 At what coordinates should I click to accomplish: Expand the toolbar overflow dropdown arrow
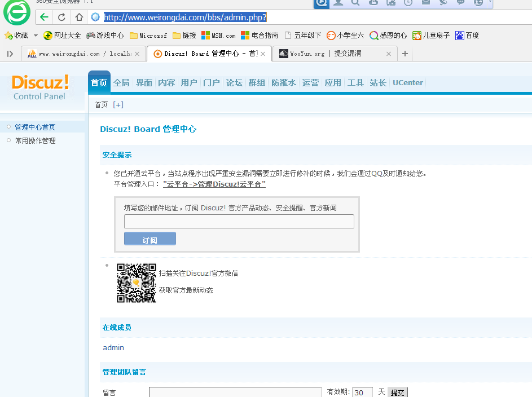point(490,3)
